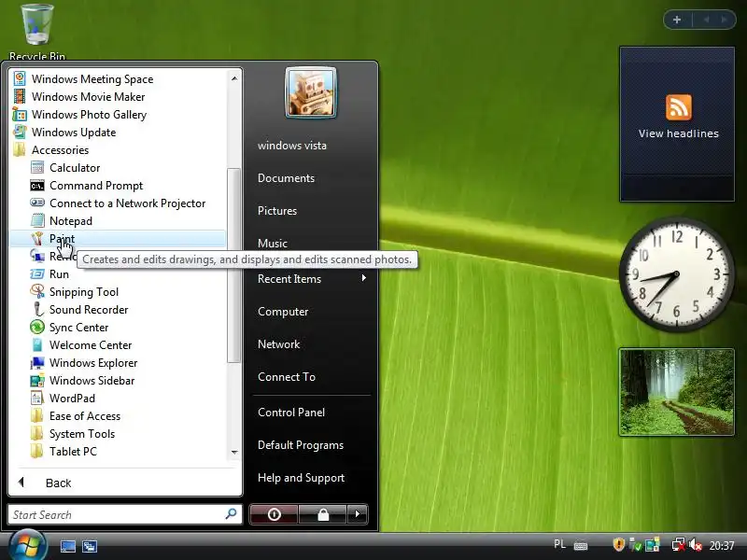The width and height of the screenshot is (747, 560).
Task: Click the PL language indicator
Action: (559, 544)
